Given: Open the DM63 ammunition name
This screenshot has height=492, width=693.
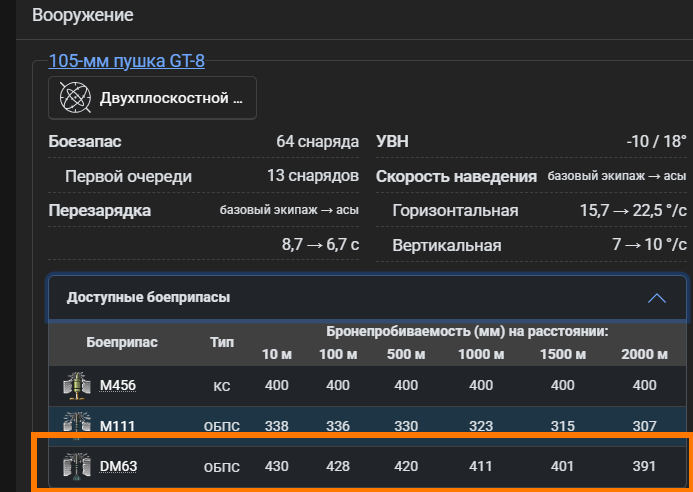Looking at the screenshot, I should tap(119, 466).
